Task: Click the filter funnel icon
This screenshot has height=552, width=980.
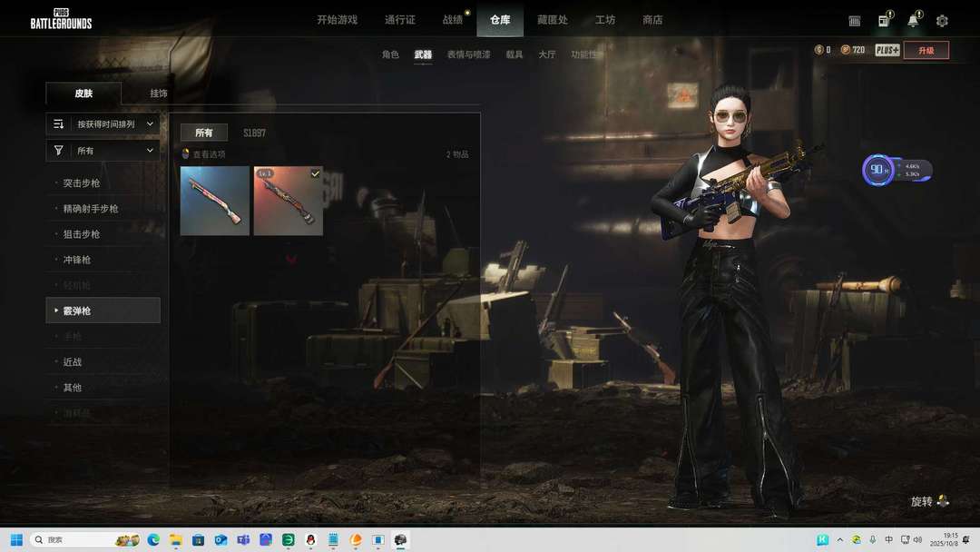Action: pyautogui.click(x=58, y=150)
